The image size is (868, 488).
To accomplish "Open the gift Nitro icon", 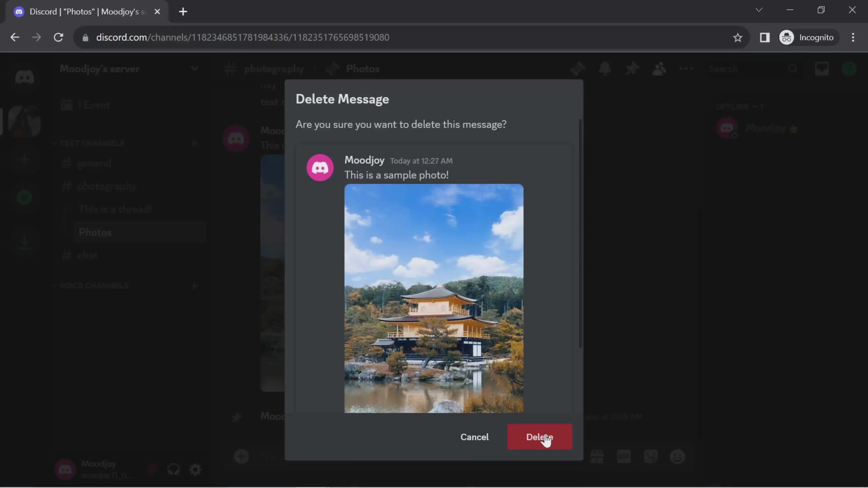I will (597, 457).
